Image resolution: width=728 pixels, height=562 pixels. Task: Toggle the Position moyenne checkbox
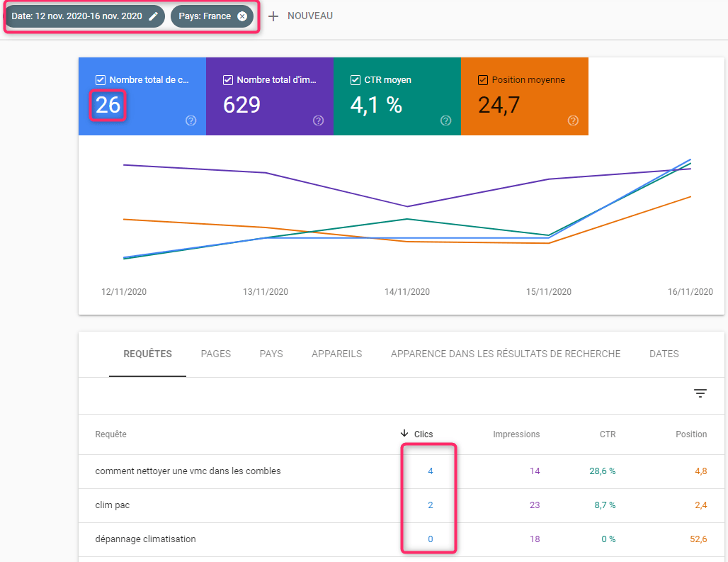pyautogui.click(x=483, y=80)
